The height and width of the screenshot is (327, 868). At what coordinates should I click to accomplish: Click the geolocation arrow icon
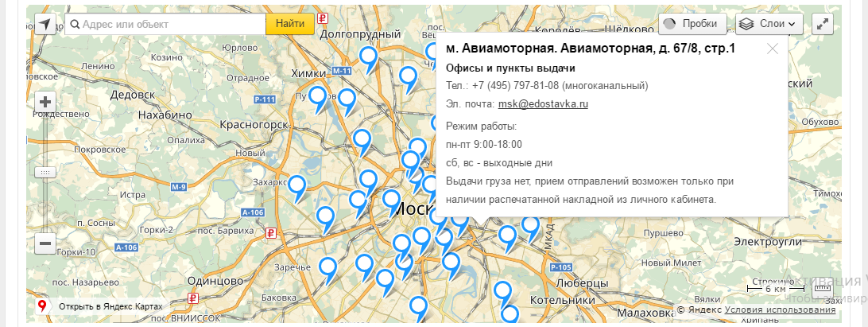pos(45,24)
